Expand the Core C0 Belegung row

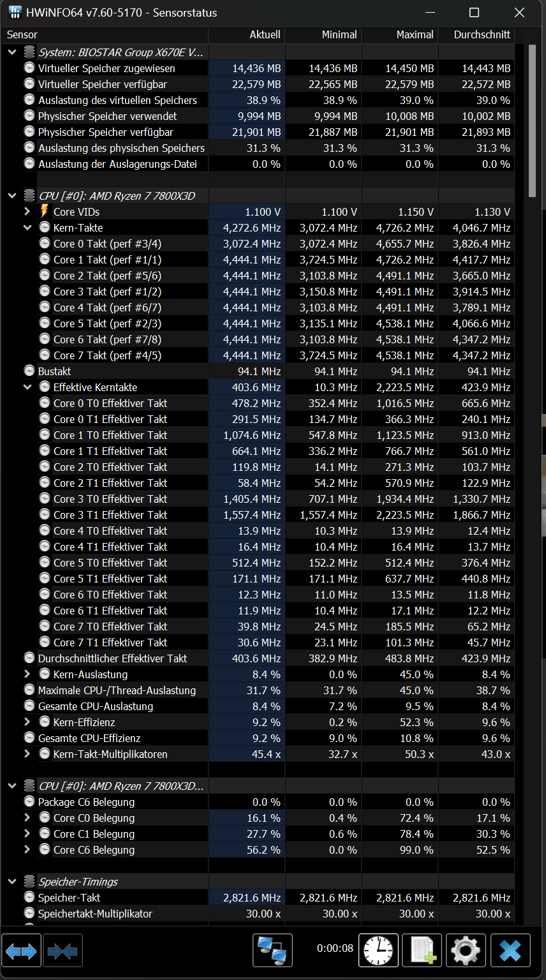[27, 817]
